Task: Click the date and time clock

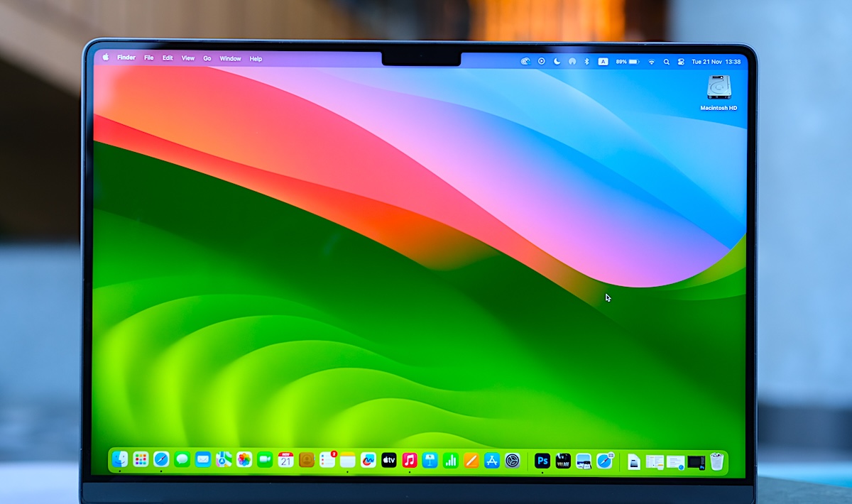Action: [x=716, y=62]
